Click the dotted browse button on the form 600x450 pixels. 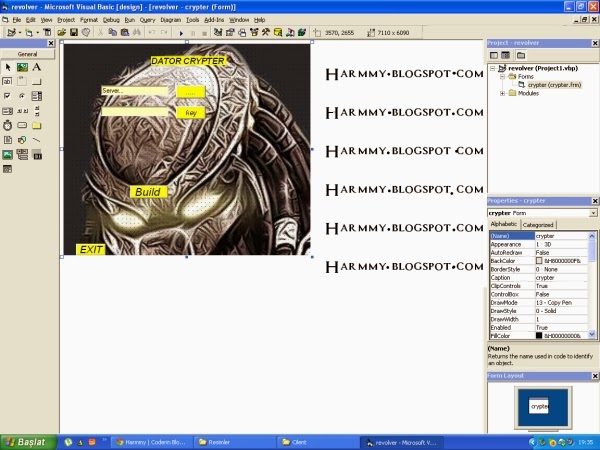(191, 92)
